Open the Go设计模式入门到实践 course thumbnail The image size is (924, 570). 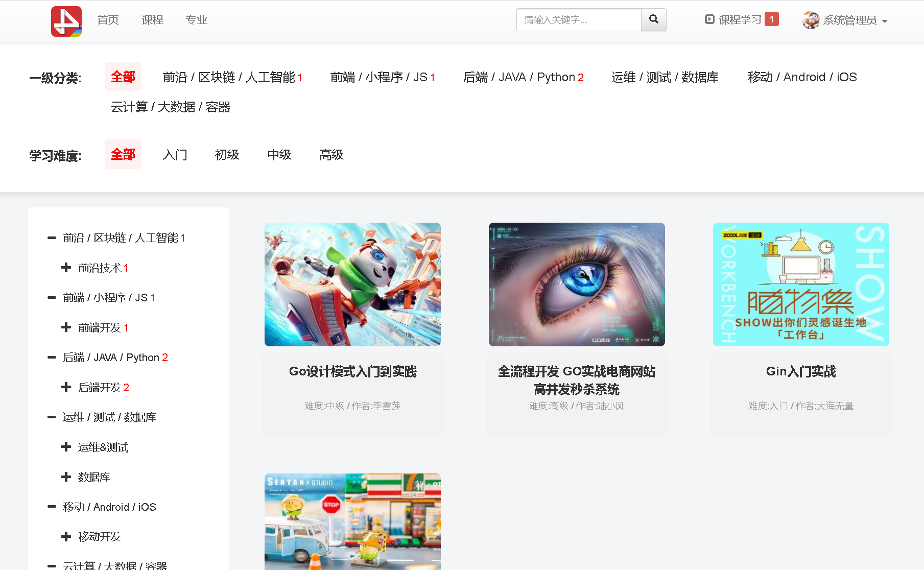point(352,284)
